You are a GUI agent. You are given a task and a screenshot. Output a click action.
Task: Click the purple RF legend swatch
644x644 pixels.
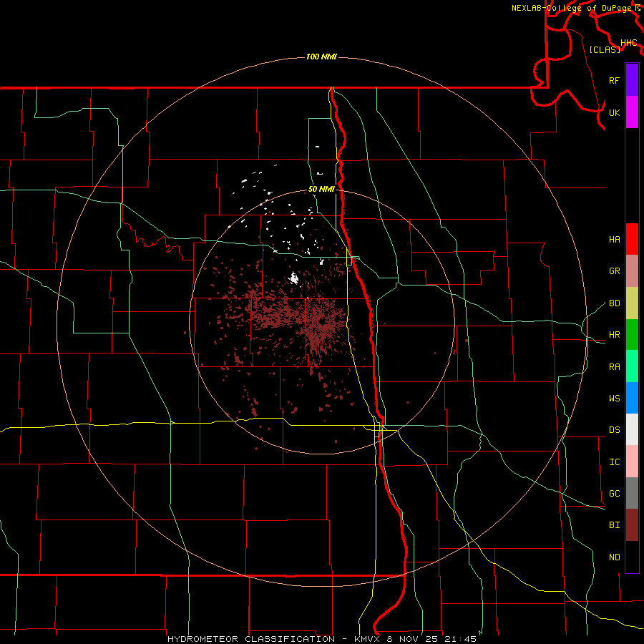tap(632, 80)
